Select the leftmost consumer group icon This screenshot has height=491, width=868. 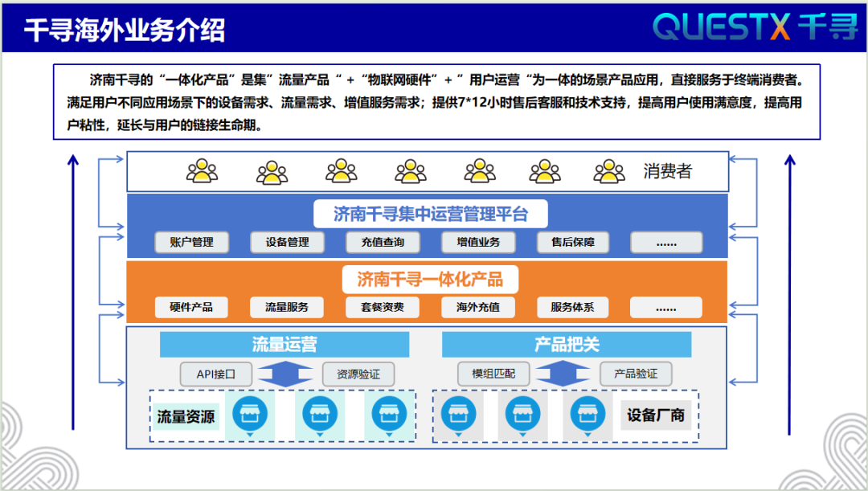199,171
